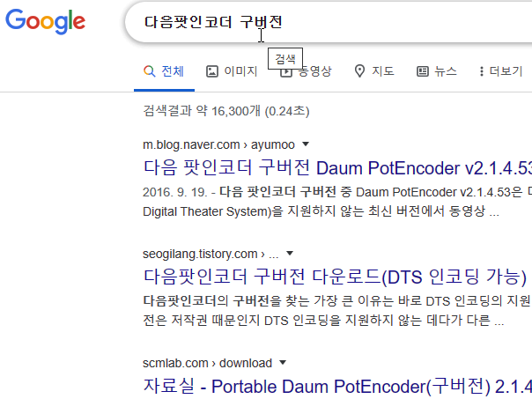Click the search box containing 다음팟인코더 구버전
The width and height of the screenshot is (532, 399).
tap(329, 22)
